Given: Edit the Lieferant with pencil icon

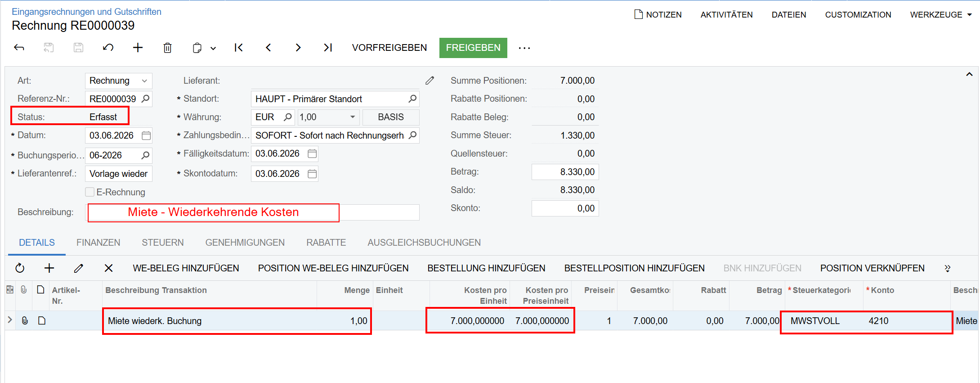Looking at the screenshot, I should [x=430, y=81].
